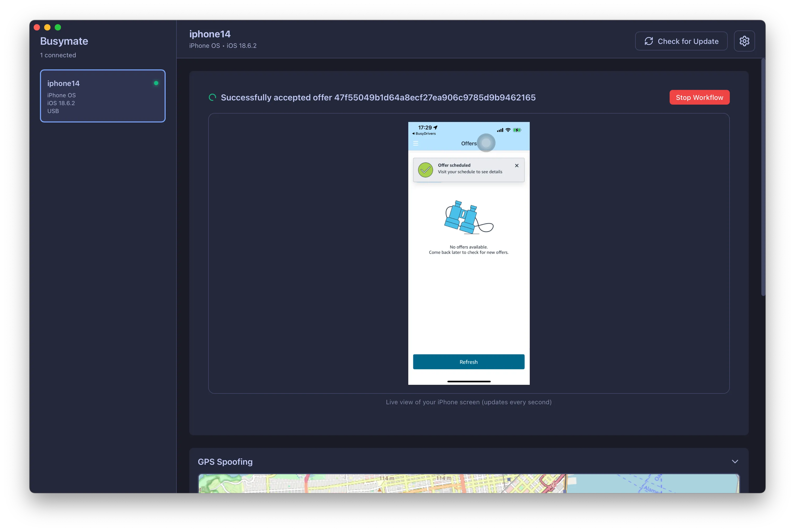Click the Check for Update button
Viewport: 795px width, 532px height.
[681, 41]
